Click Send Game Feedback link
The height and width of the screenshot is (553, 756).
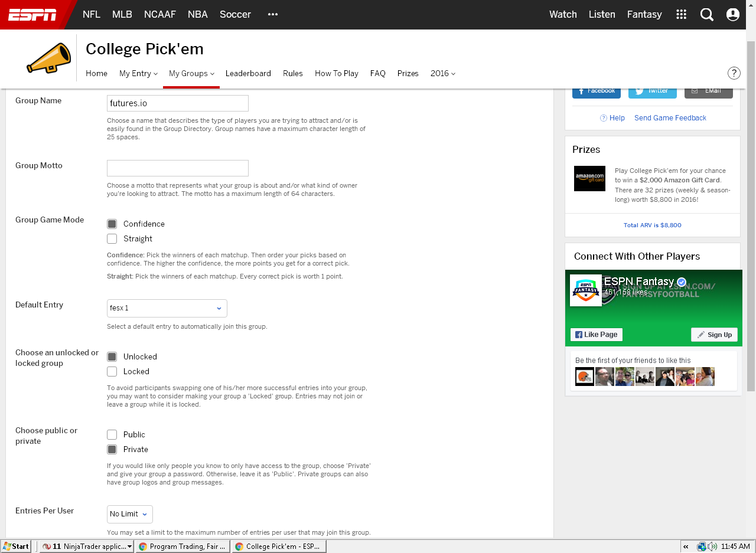pos(670,118)
